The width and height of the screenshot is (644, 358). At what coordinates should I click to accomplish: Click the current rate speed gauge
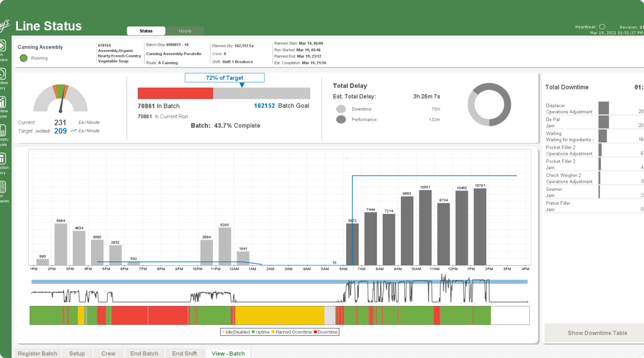pos(60,98)
